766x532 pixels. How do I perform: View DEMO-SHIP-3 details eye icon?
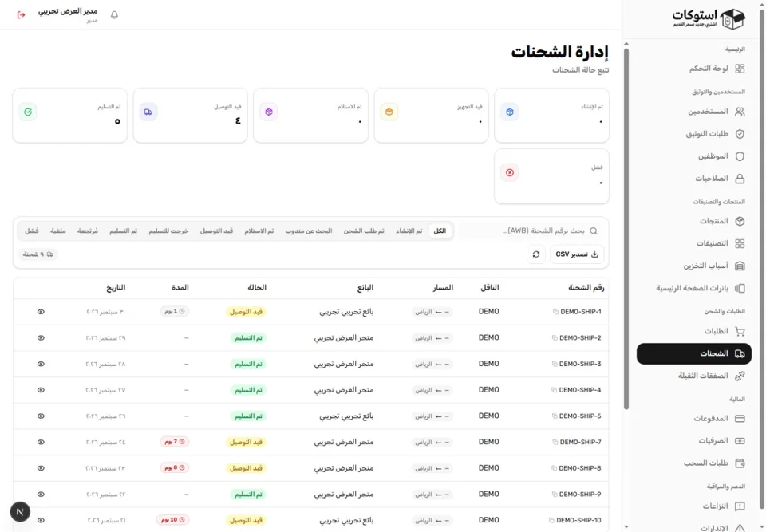pos(41,364)
